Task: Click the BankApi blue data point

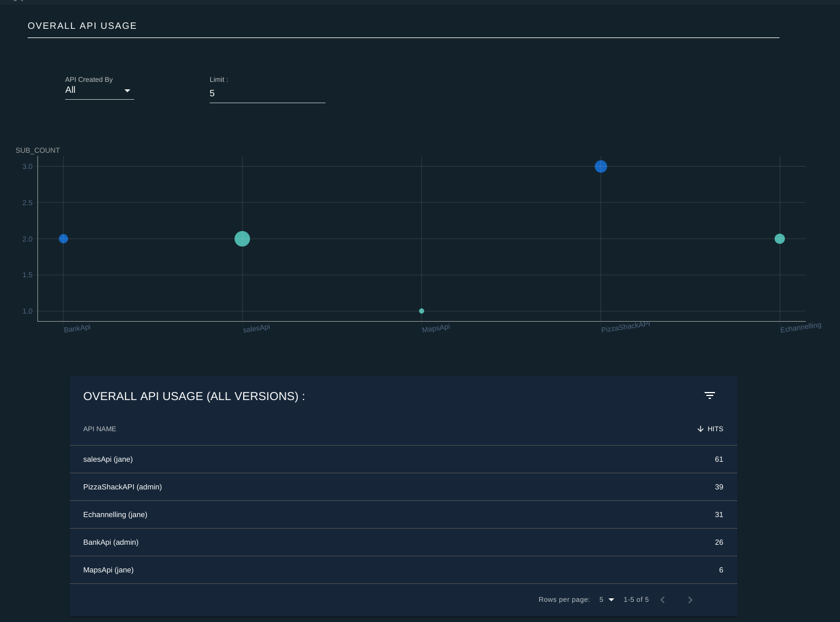Action: tap(63, 239)
